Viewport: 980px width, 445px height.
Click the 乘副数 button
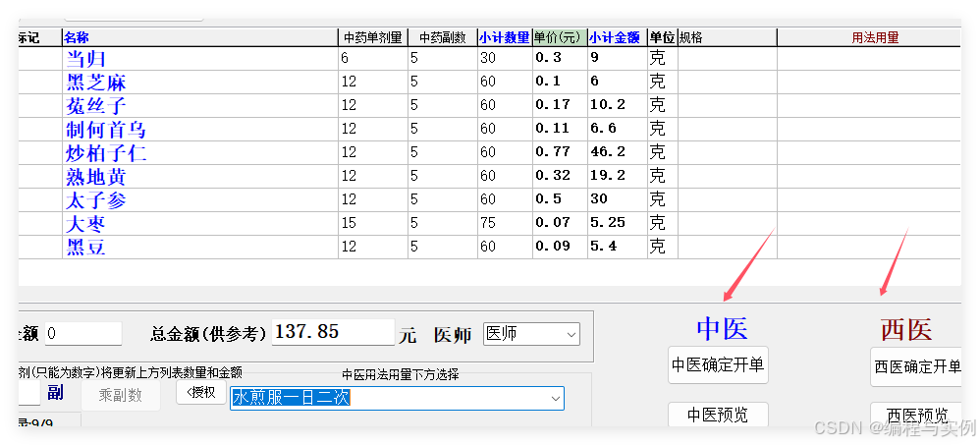(121, 395)
